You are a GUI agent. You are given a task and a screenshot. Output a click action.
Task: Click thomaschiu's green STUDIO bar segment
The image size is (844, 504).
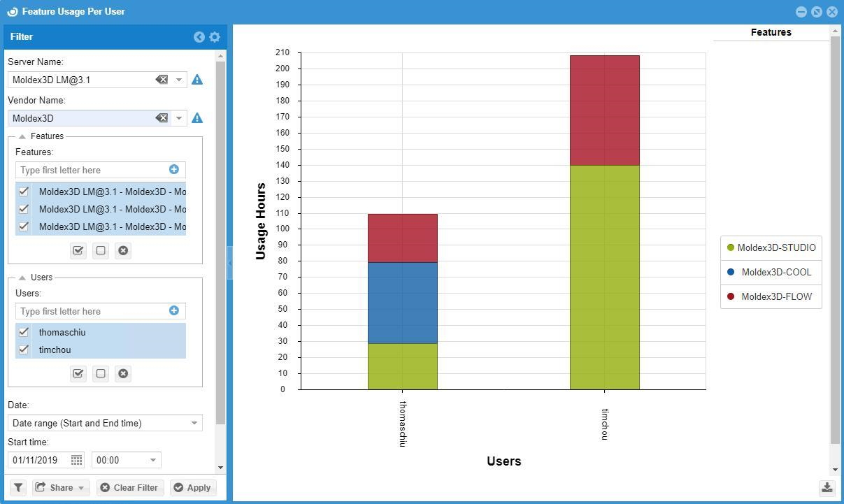tap(403, 366)
